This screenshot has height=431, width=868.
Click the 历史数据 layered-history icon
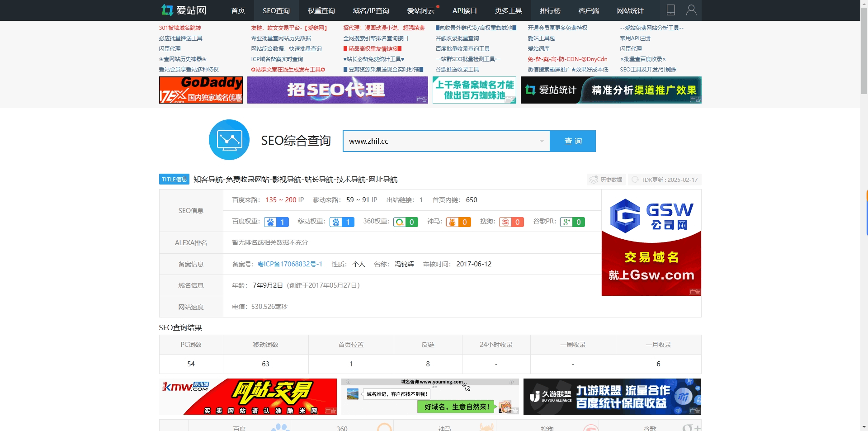point(594,179)
